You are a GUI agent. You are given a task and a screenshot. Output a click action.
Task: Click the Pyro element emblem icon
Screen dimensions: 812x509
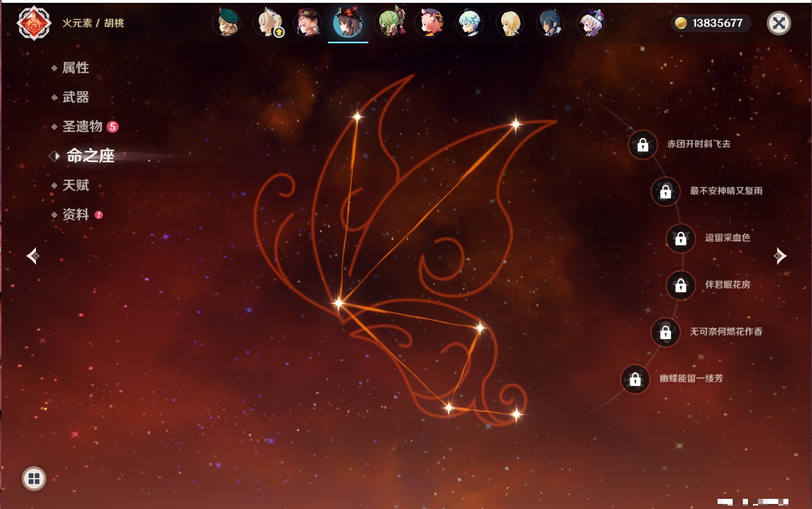34,23
